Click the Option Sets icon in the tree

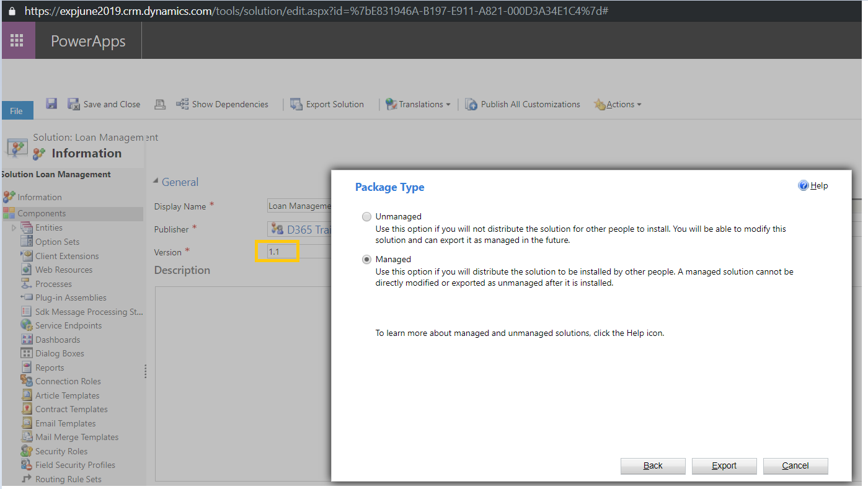(27, 242)
